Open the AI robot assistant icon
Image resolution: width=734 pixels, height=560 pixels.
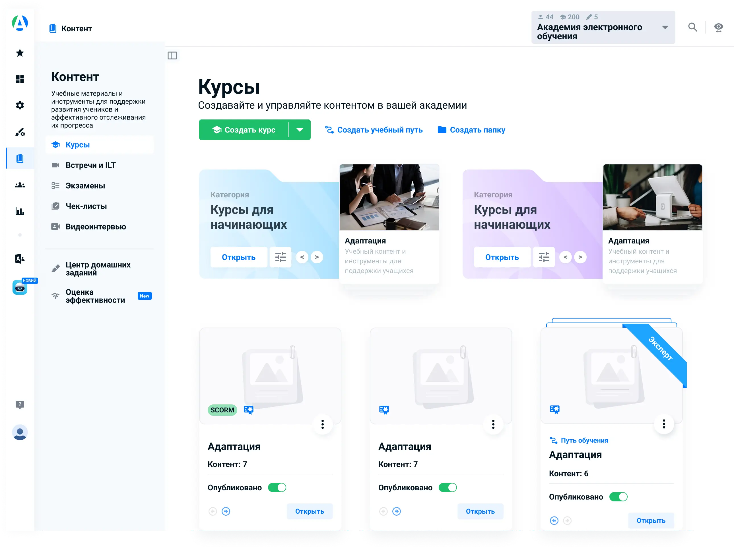point(20,287)
